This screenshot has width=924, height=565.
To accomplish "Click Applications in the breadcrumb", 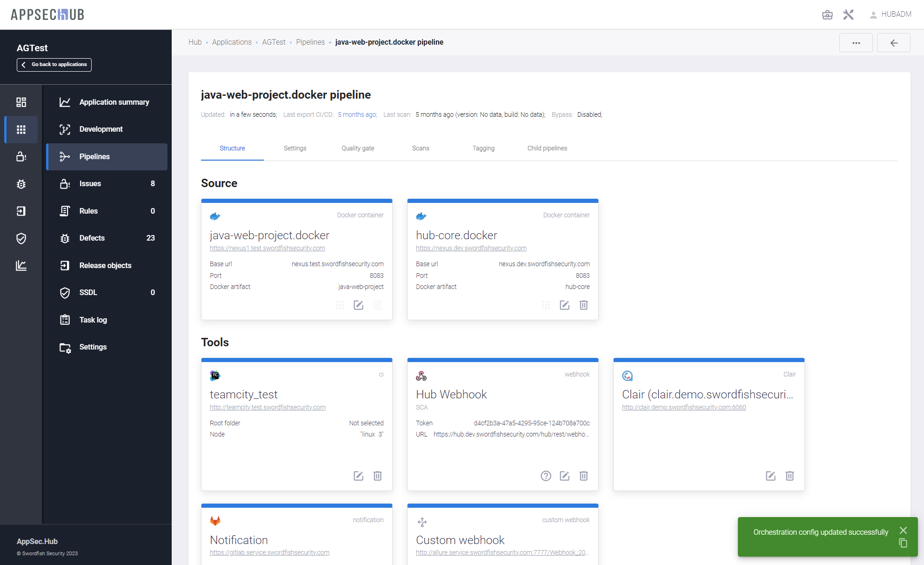I will 231,42.
